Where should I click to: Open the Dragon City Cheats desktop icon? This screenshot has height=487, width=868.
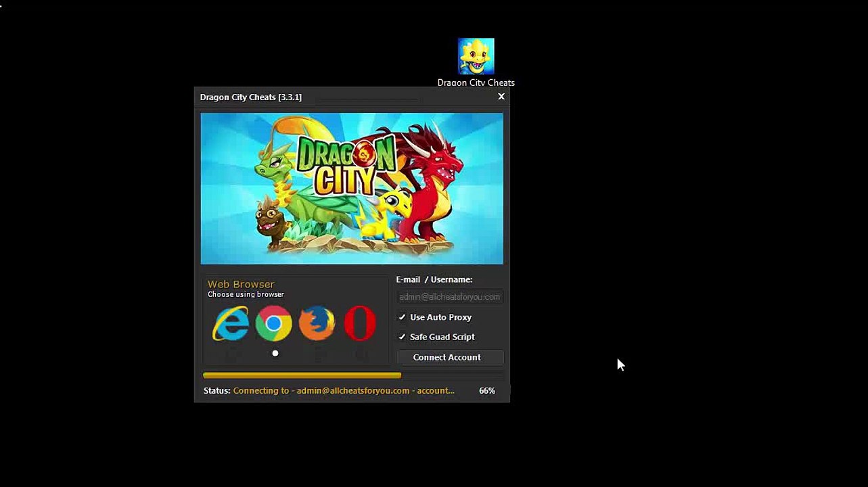(476, 56)
